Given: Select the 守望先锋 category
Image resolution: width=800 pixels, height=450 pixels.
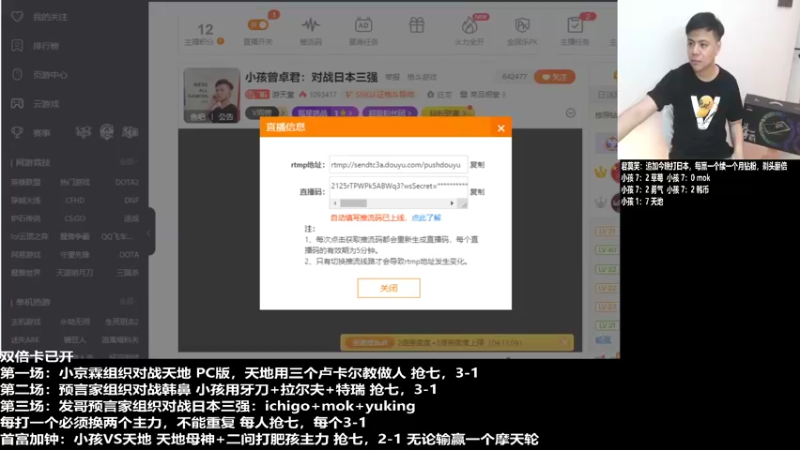Looking at the screenshot, I should coord(74,255).
